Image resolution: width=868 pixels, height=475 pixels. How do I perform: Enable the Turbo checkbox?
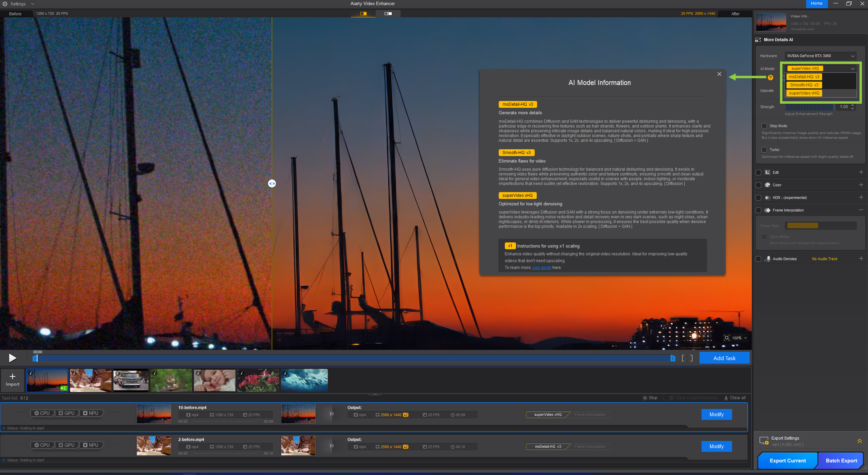[764, 150]
